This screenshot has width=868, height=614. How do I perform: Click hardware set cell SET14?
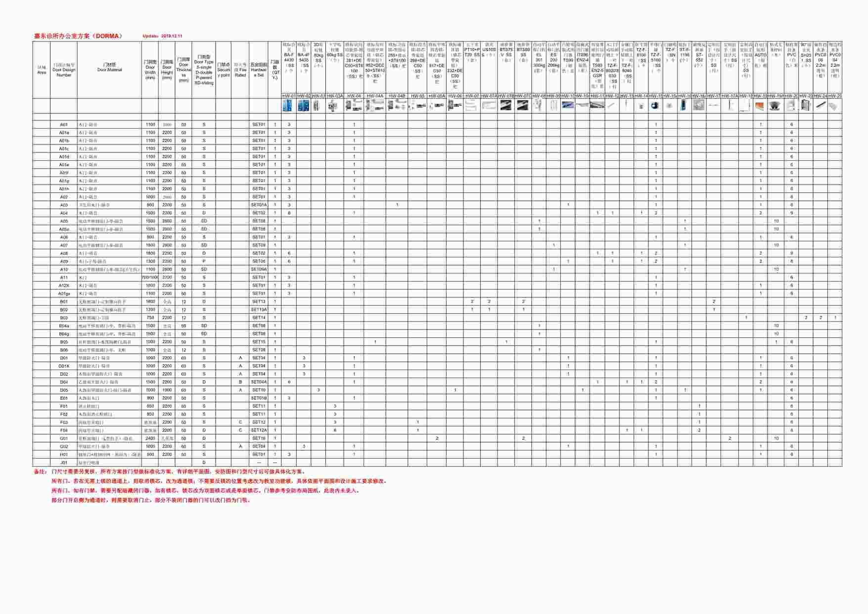pyautogui.click(x=259, y=318)
